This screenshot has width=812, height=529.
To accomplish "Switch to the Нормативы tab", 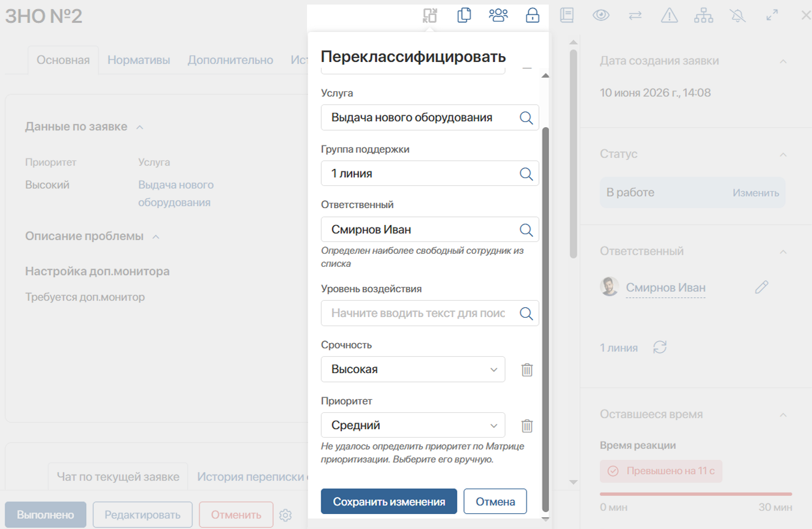I will [139, 60].
